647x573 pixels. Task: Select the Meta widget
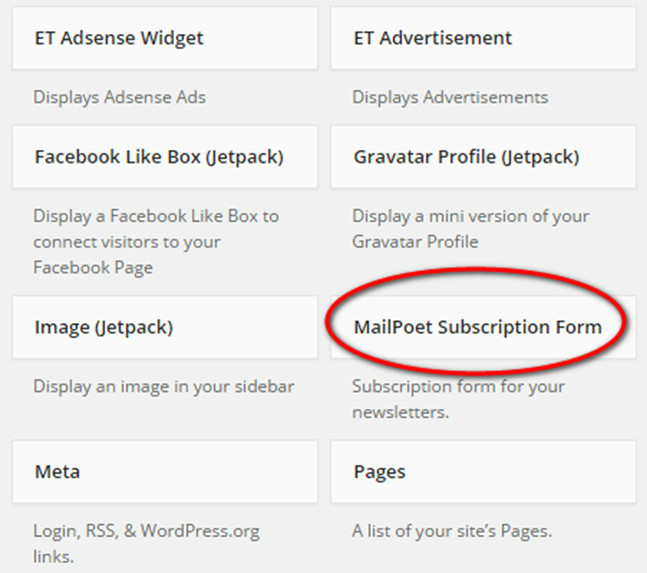click(x=165, y=472)
